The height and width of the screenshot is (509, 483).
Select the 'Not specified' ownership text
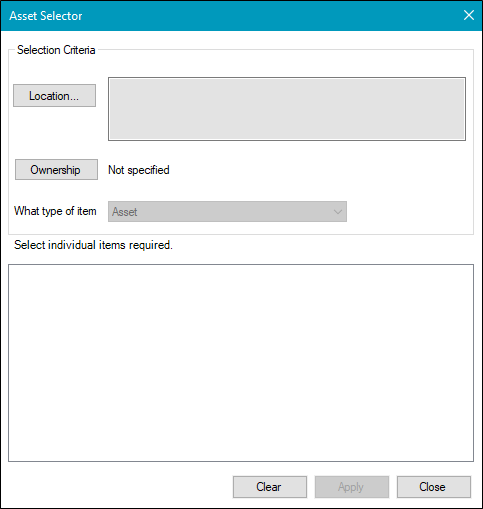139,170
